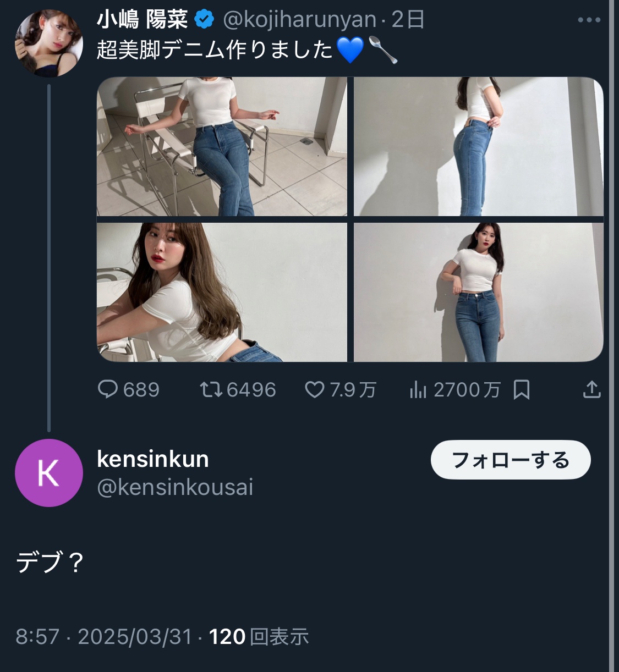Tap the share upload icon

pos(591,389)
